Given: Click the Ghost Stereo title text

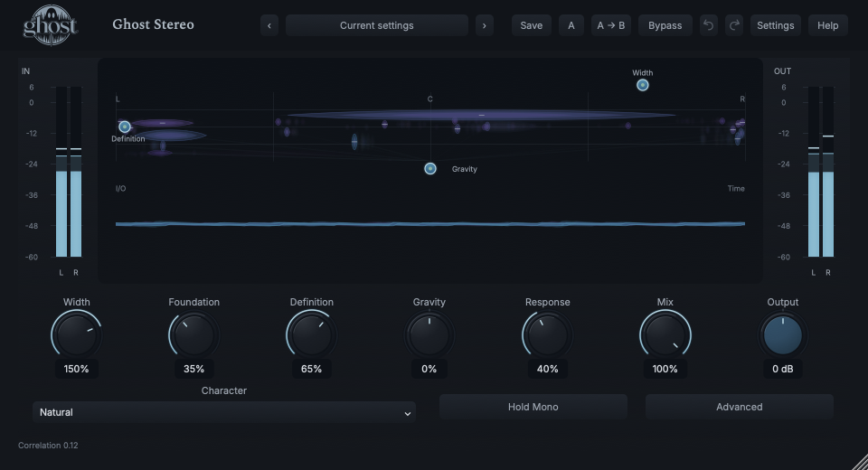Looking at the screenshot, I should click(154, 24).
